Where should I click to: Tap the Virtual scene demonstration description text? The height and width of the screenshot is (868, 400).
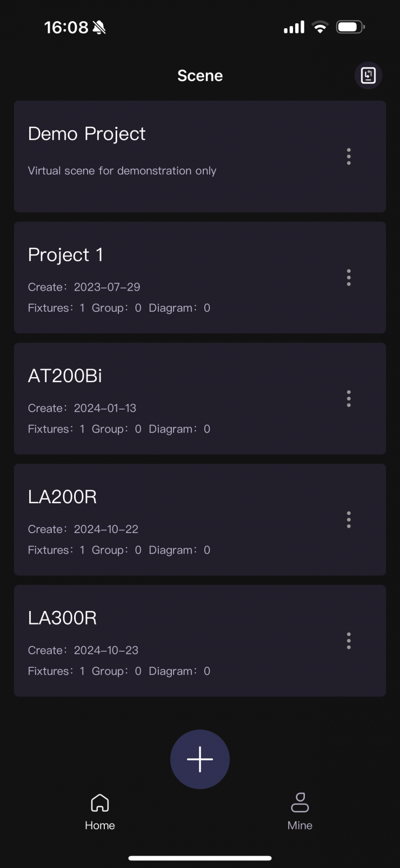coord(122,170)
